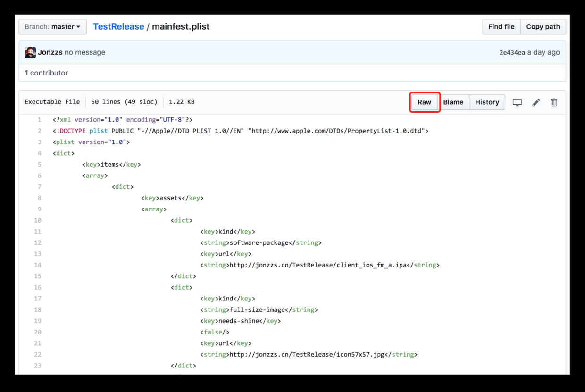The image size is (585, 392).
Task: Select line number 1 in the gutter
Action: pos(39,120)
